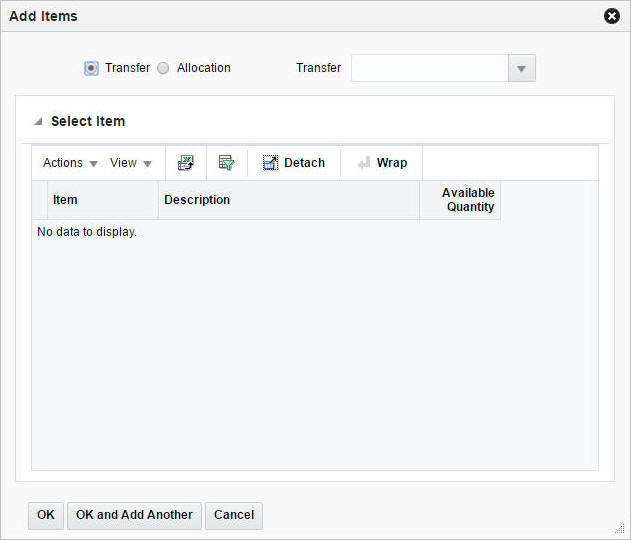This screenshot has width=631, height=540.
Task: Select the Transfer radio button
Action: pyautogui.click(x=91, y=68)
